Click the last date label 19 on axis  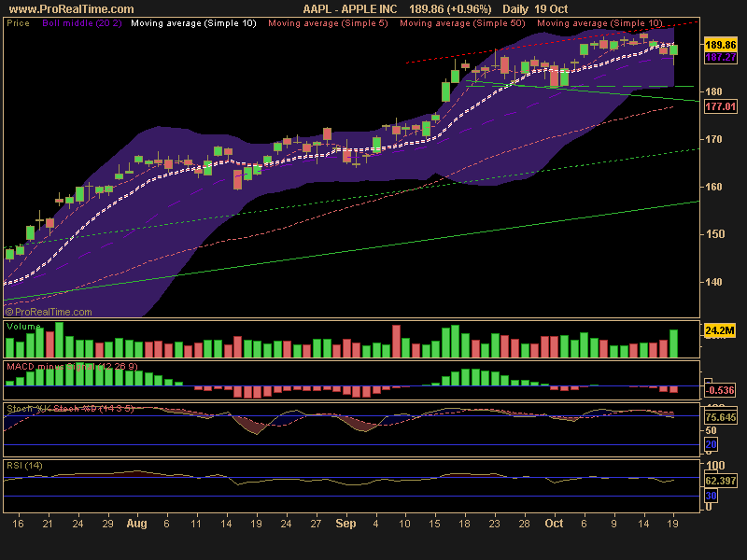click(x=672, y=524)
